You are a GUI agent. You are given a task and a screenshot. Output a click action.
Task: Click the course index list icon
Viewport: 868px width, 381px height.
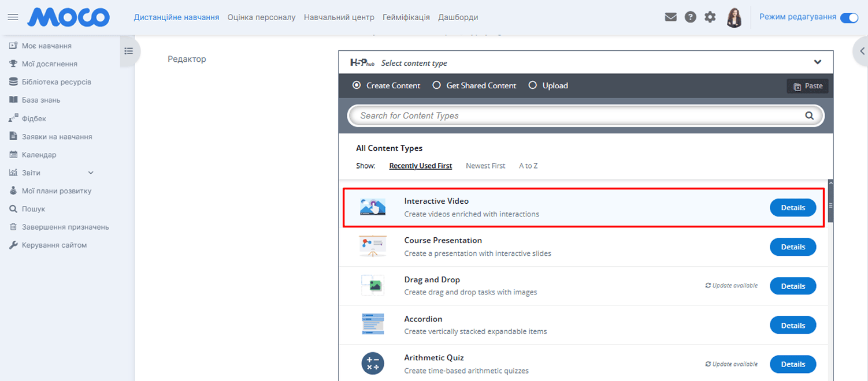coord(128,51)
